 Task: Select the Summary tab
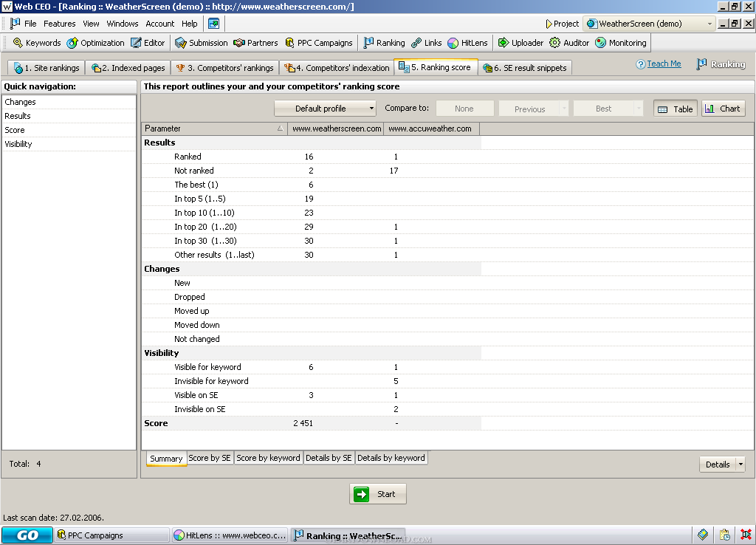coord(166,459)
